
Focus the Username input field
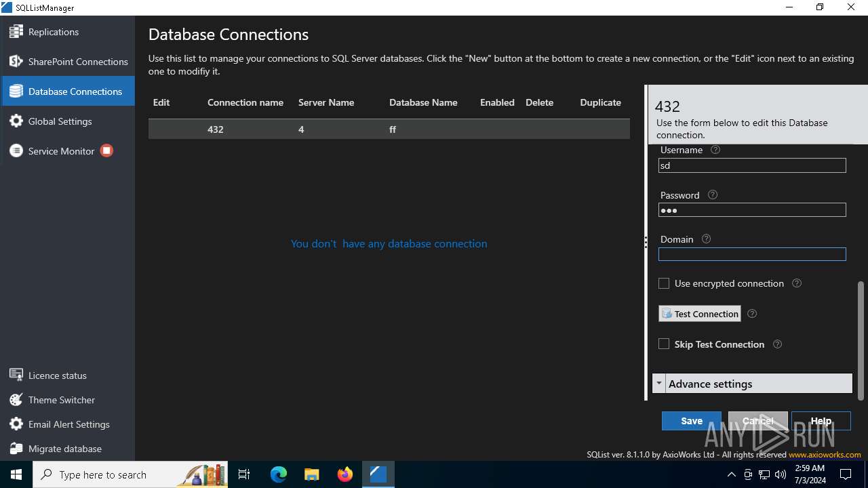point(752,165)
